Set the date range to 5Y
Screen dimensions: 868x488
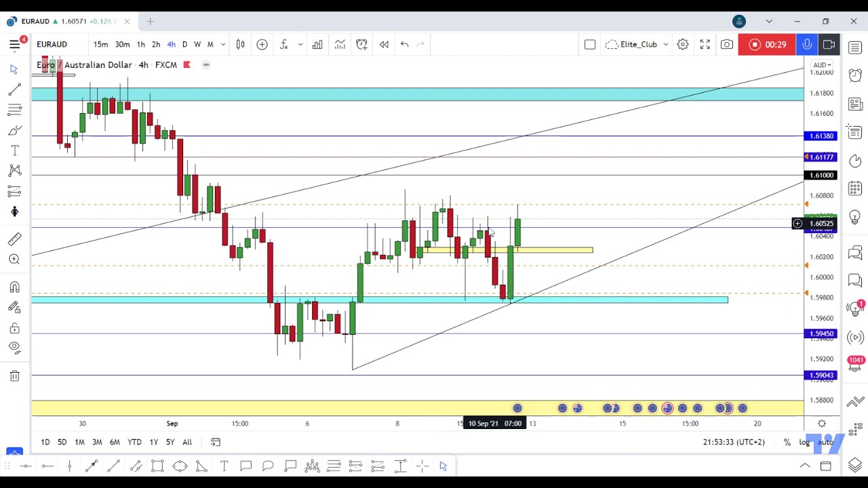coord(170,442)
